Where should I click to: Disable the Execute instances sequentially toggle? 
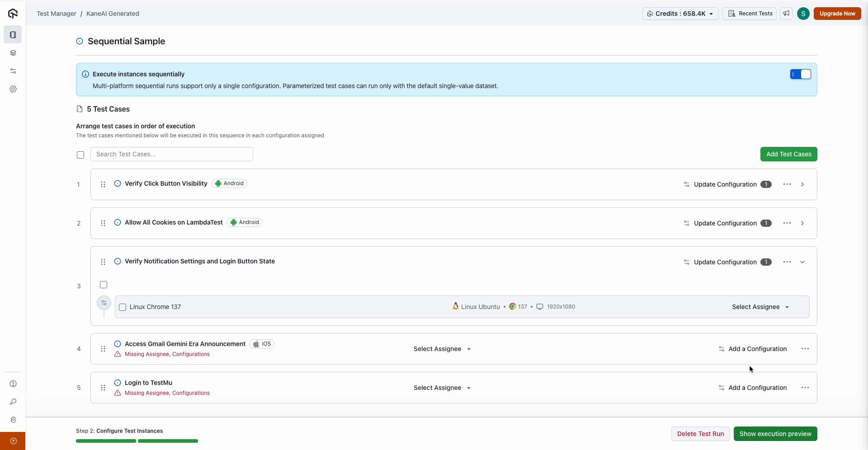pos(801,74)
